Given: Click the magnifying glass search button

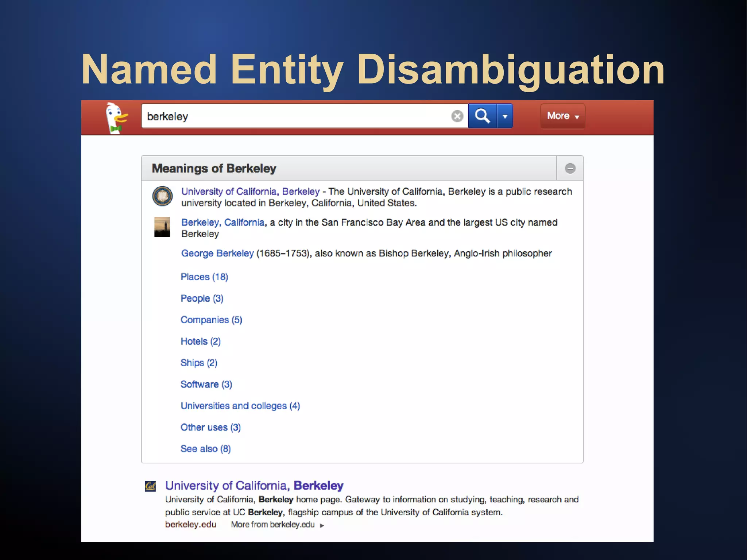Looking at the screenshot, I should point(482,116).
